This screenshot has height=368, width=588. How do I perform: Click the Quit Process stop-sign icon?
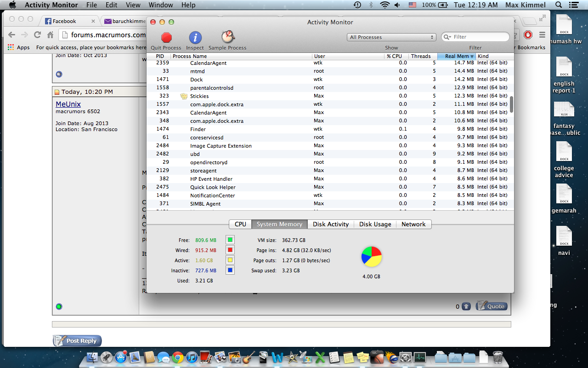166,38
